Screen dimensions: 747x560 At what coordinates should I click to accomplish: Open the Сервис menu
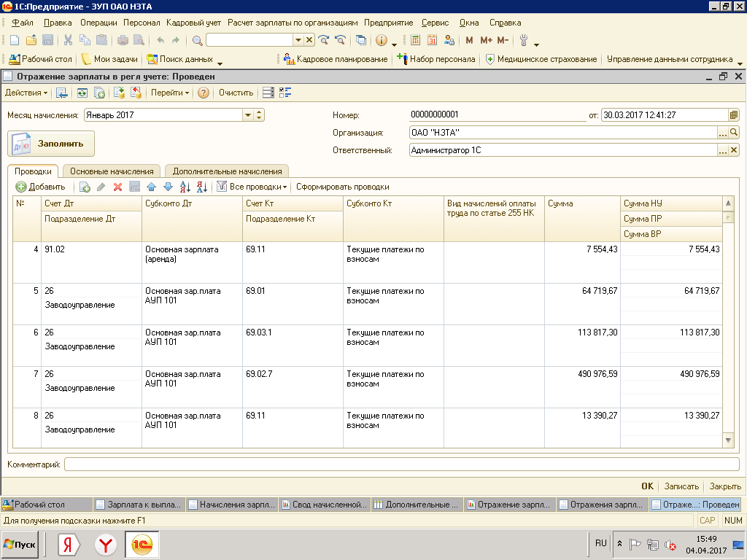coord(435,23)
